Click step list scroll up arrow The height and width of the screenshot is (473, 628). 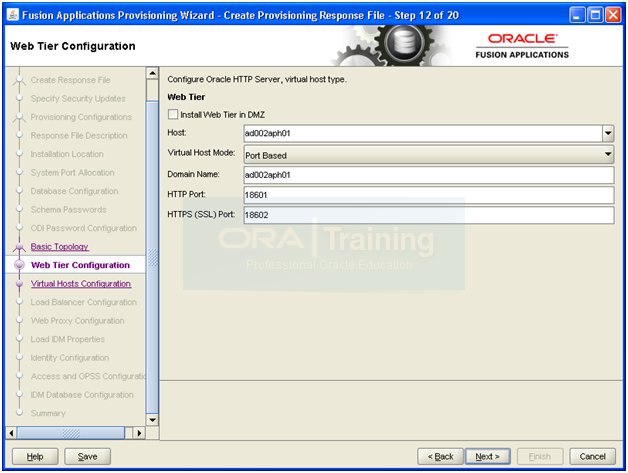tap(152, 73)
